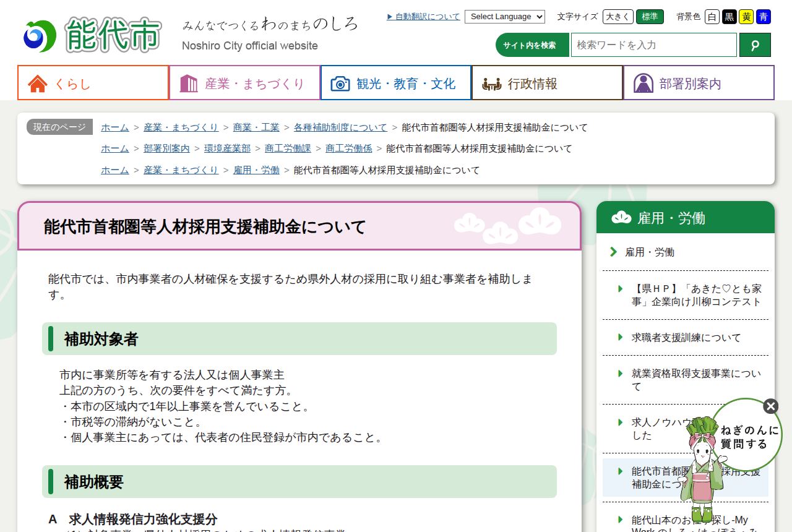This screenshot has width=792, height=532.
Task: Click ホーム in the first breadcrumb row
Action: point(115,127)
